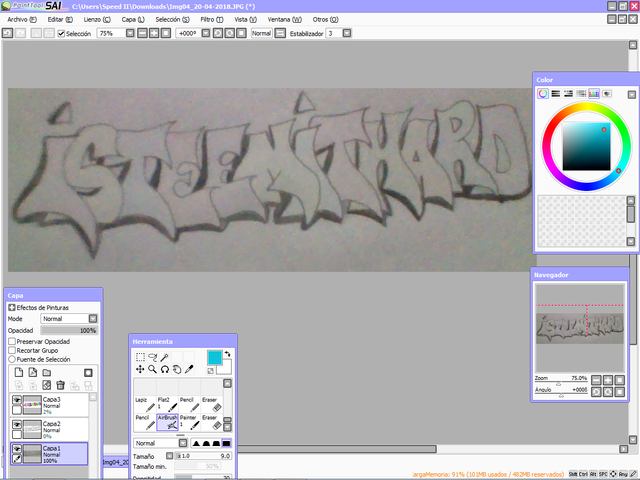The height and width of the screenshot is (480, 640).
Task: Open the zoom 75% dropdown
Action: [x=130, y=33]
